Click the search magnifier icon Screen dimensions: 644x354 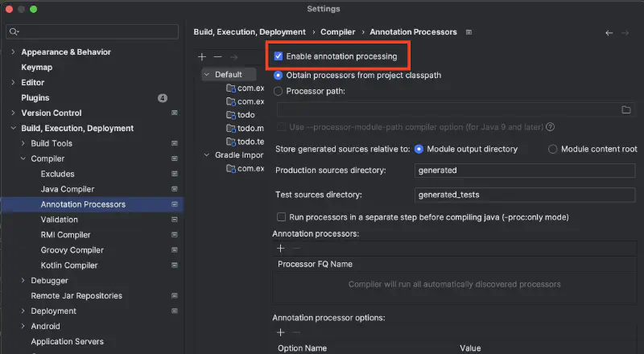tap(14, 31)
